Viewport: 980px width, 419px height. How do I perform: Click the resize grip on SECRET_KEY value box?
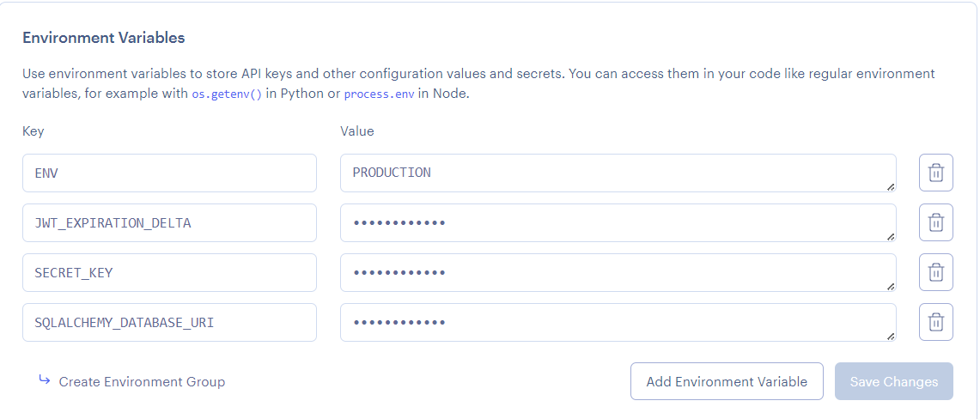(890, 286)
